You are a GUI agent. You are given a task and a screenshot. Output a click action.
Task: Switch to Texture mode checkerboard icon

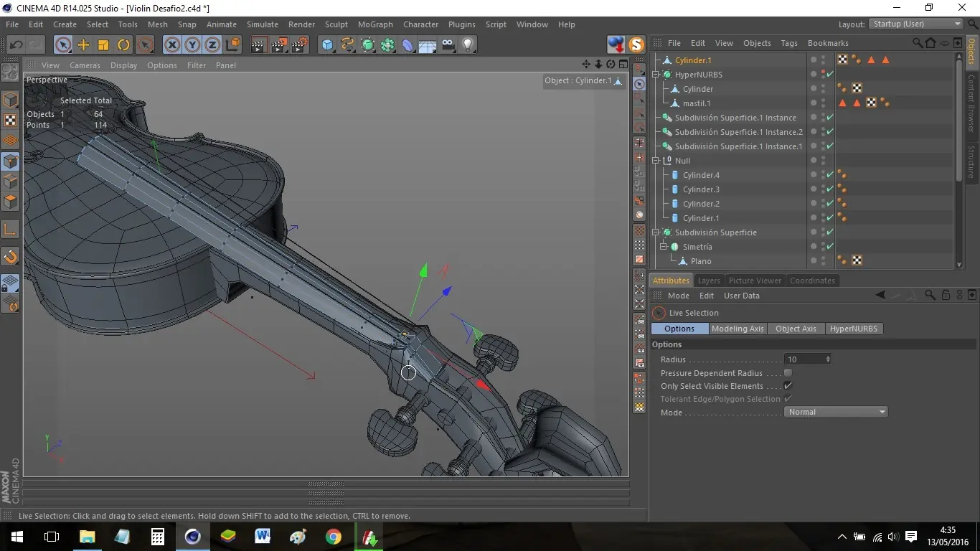click(10, 121)
